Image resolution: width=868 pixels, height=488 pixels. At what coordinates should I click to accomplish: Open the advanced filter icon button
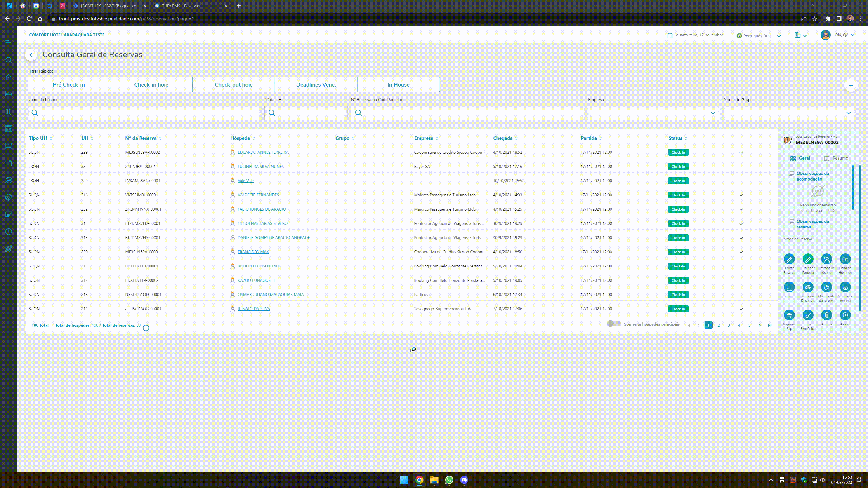[850, 85]
